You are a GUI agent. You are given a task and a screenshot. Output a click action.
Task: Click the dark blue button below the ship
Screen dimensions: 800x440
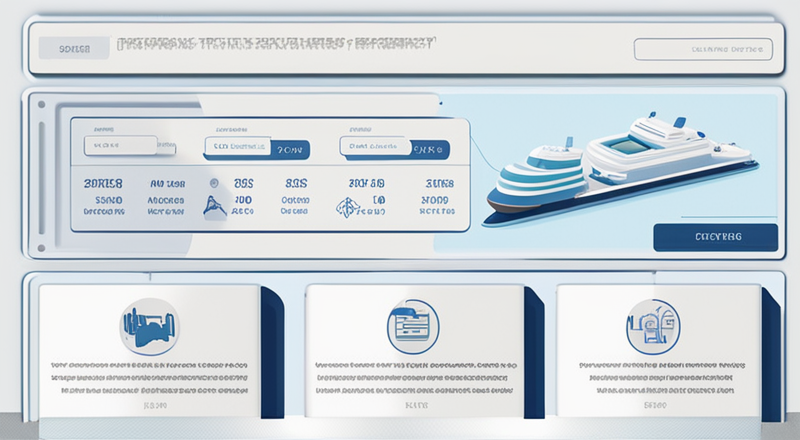[x=715, y=237]
